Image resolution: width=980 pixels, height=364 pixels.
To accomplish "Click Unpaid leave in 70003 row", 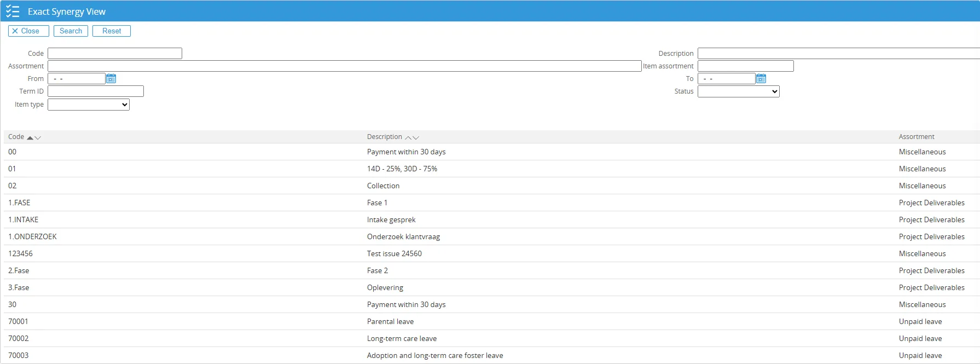I will 920,356.
